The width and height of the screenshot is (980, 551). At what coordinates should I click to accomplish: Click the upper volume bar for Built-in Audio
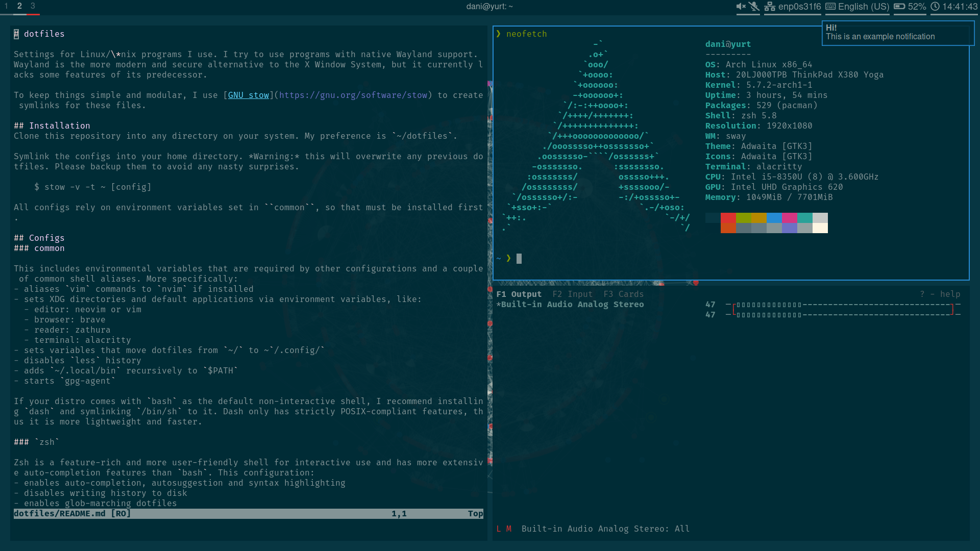coord(842,305)
